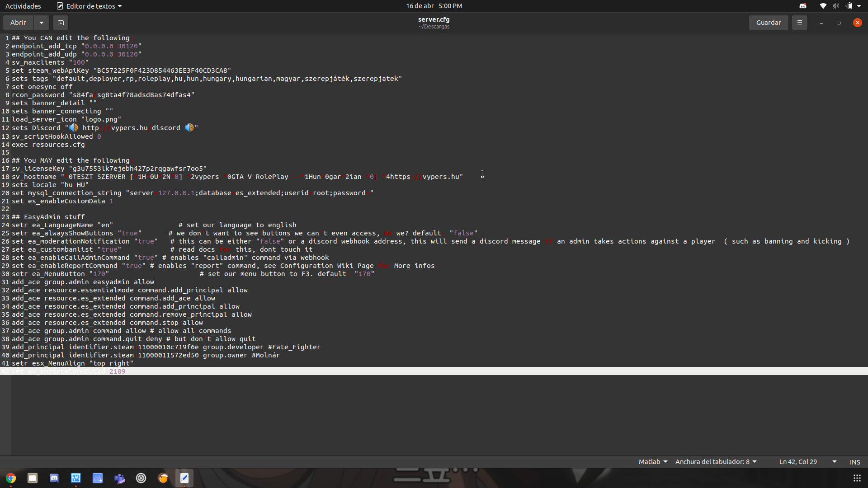Save the file with the Guardar button

tap(769, 23)
